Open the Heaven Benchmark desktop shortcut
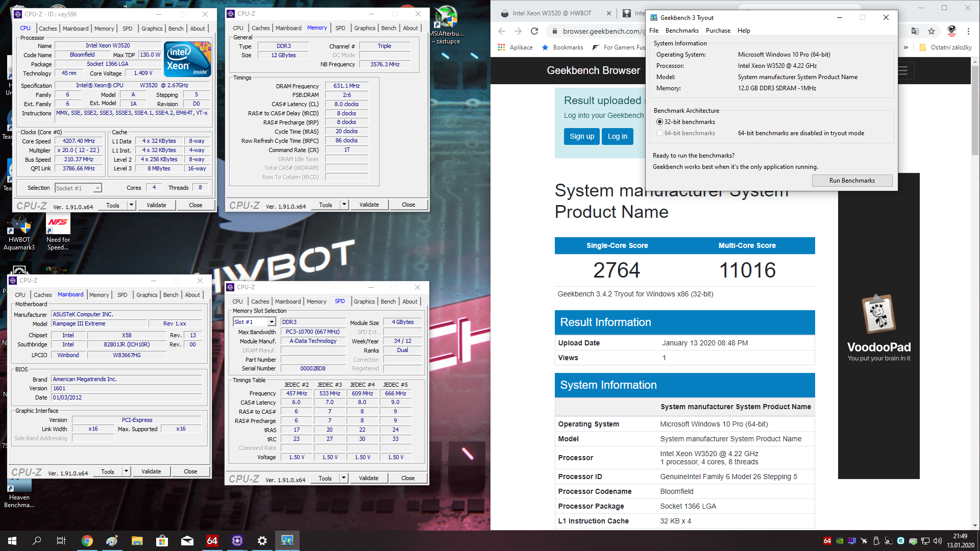Viewport: 980px width, 551px height. [x=19, y=494]
